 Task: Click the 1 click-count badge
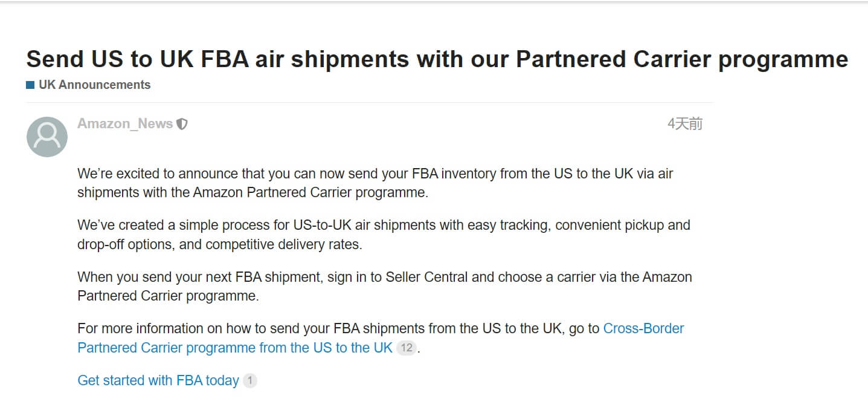(250, 381)
